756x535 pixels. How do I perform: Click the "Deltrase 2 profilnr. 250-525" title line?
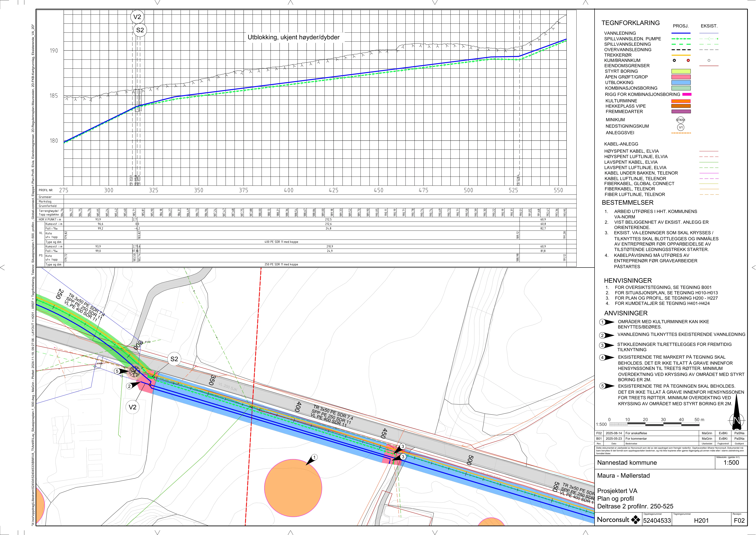(x=635, y=506)
